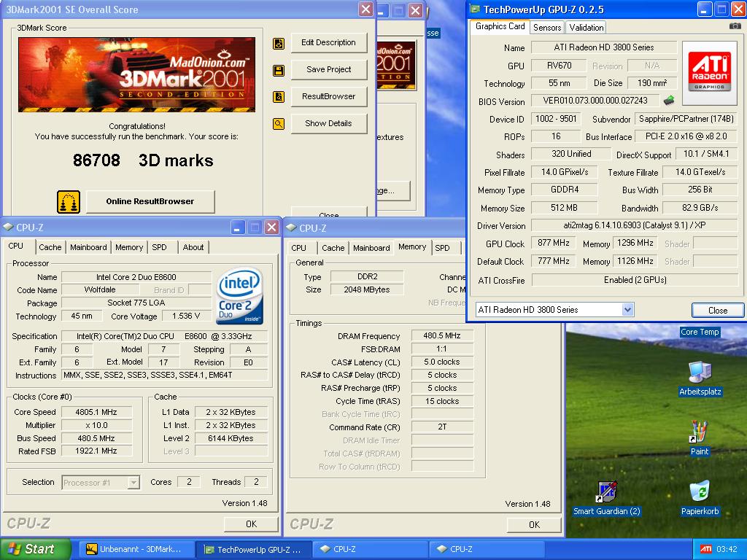Click OK in left CPU-Z window
The height and width of the screenshot is (560, 747).
251,524
